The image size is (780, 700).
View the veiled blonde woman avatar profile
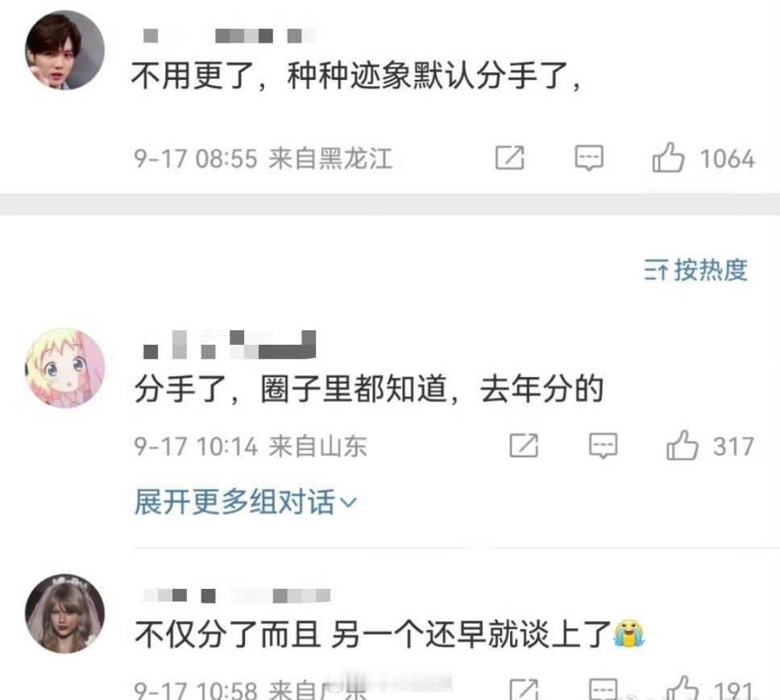[64, 614]
